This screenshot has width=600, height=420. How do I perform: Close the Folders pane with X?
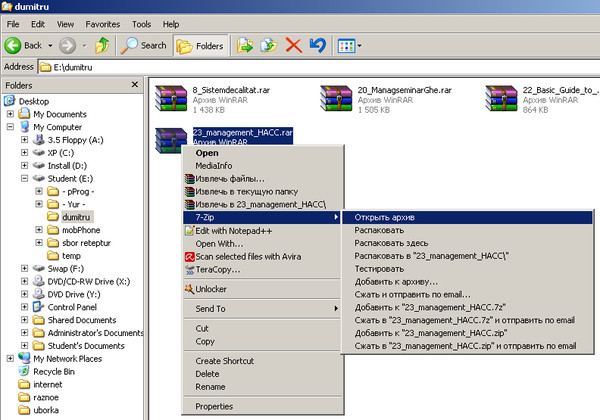(135, 85)
